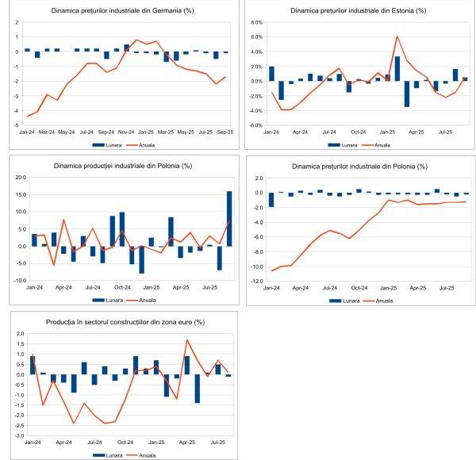Click the Poland industrial production chart title
Image resolution: width=476 pixels, height=460 pixels.
pyautogui.click(x=121, y=167)
